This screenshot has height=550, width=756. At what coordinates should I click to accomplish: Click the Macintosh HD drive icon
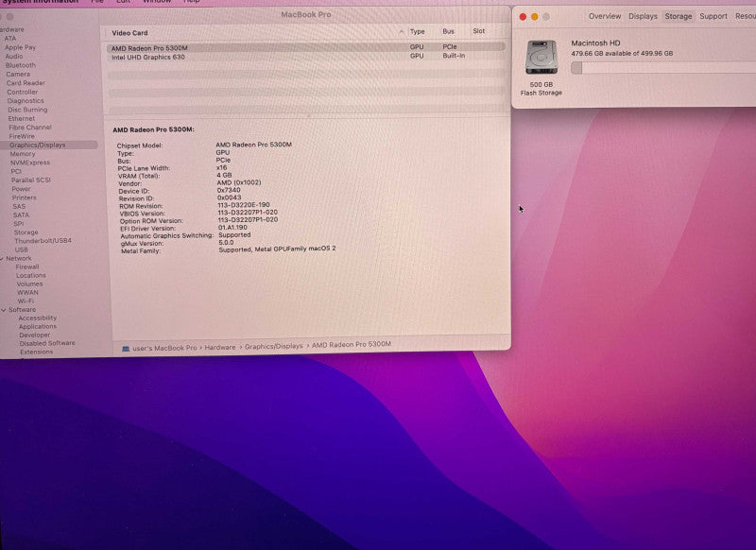(541, 58)
